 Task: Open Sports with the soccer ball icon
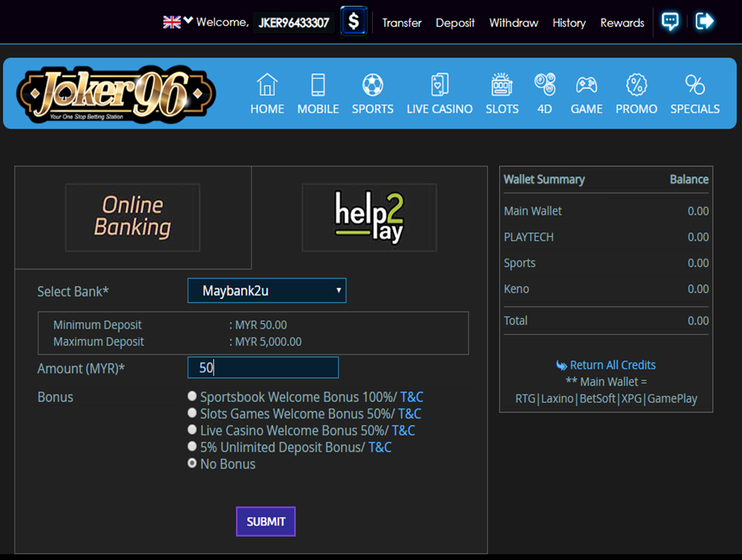click(372, 85)
